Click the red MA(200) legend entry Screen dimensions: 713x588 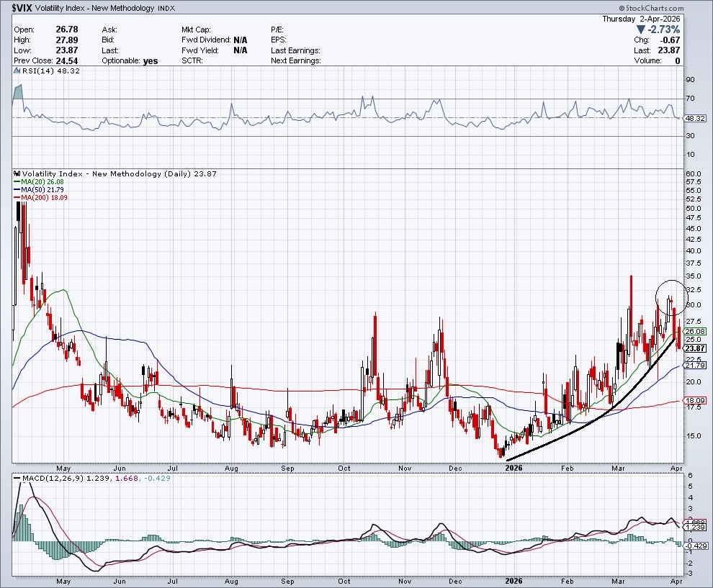pos(39,198)
